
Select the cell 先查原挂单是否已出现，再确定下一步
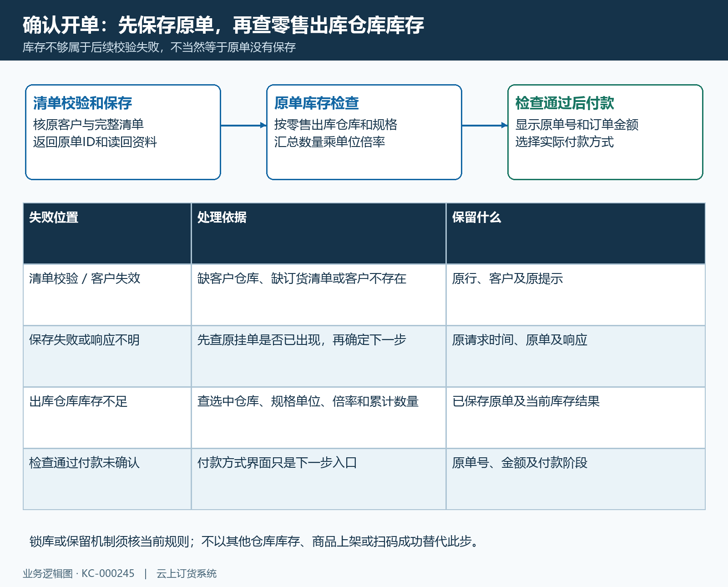(318, 356)
